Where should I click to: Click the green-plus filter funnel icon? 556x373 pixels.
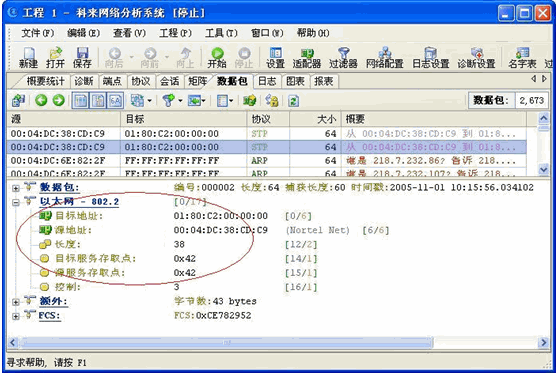click(168, 101)
